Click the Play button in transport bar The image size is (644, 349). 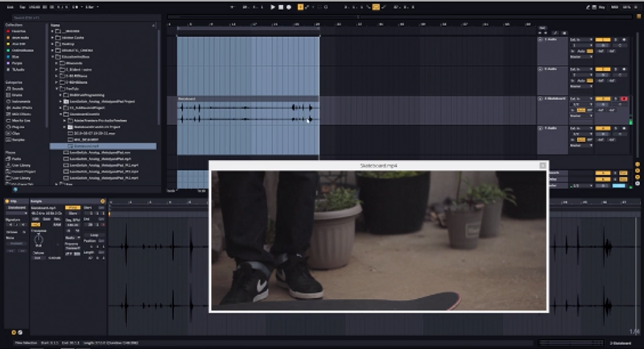[273, 7]
